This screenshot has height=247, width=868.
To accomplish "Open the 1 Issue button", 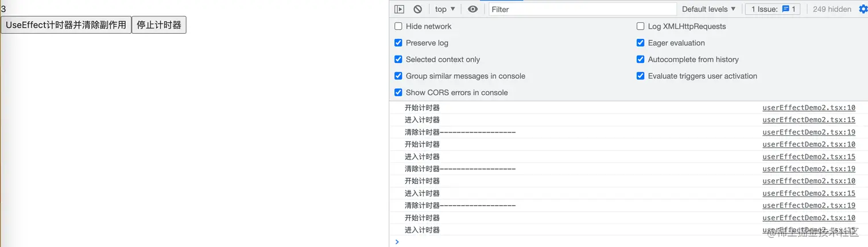I will pos(773,9).
